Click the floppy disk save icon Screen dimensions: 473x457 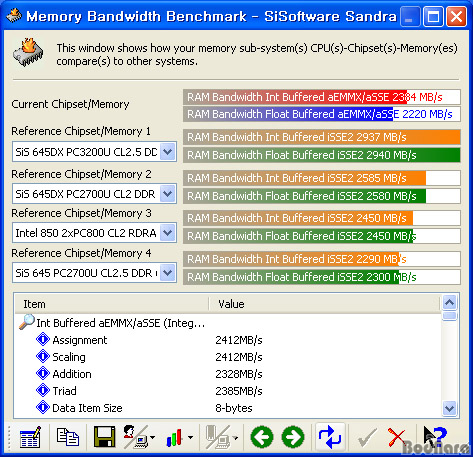104,437
